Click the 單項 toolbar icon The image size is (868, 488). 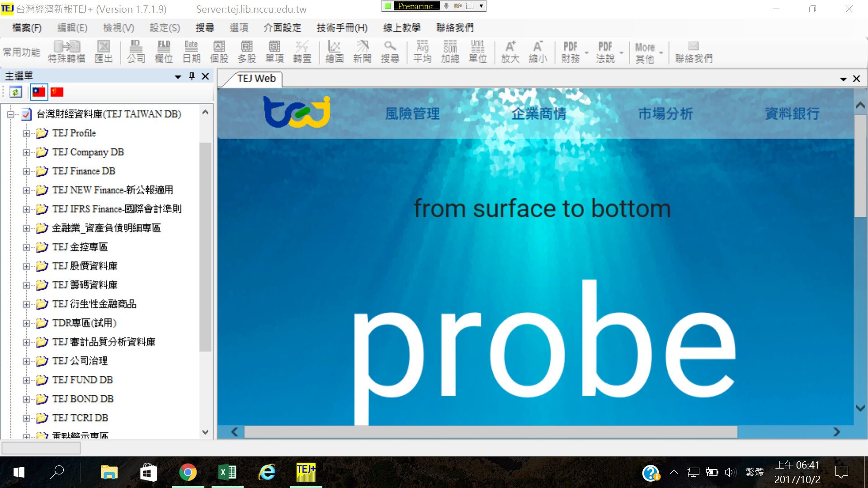[x=274, y=52]
